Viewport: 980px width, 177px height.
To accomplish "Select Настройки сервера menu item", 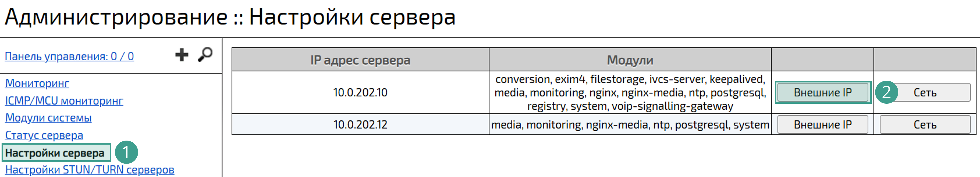I will pyautogui.click(x=55, y=153).
